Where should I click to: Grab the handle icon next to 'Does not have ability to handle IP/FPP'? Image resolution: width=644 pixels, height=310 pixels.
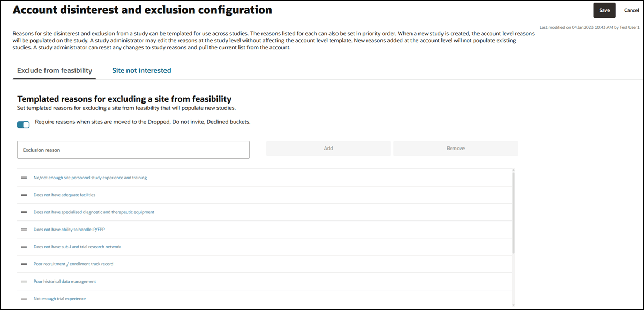(x=24, y=229)
